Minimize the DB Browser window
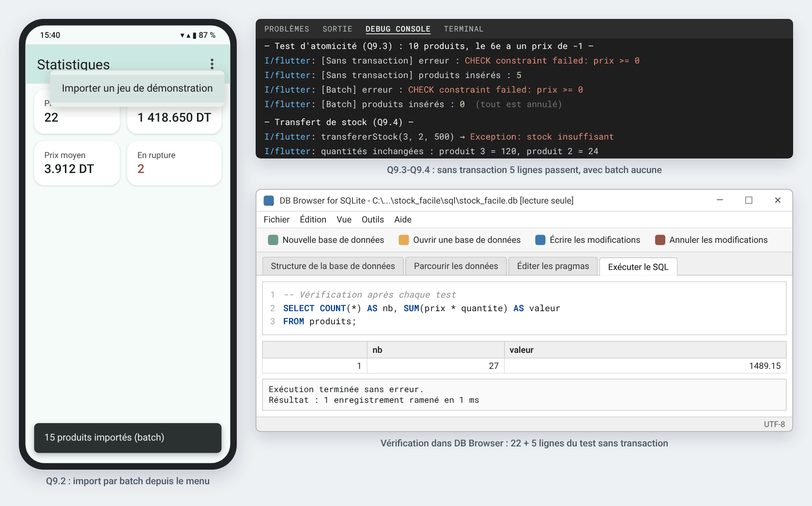 [720, 200]
